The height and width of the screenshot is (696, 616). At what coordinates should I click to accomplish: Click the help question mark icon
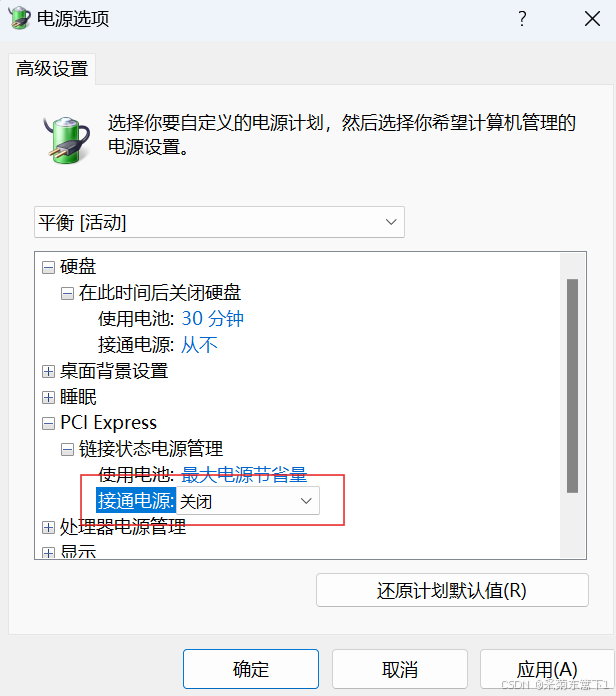pos(522,19)
